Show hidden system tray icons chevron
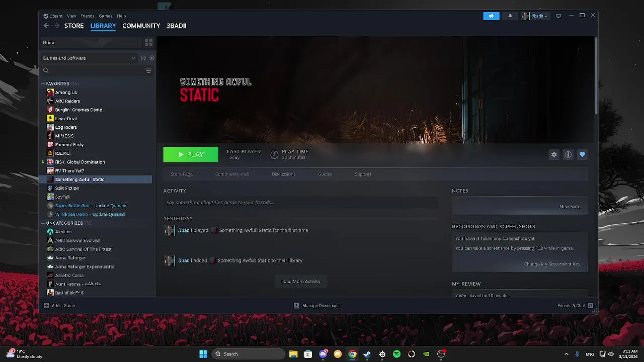The width and height of the screenshot is (644, 362). click(567, 354)
